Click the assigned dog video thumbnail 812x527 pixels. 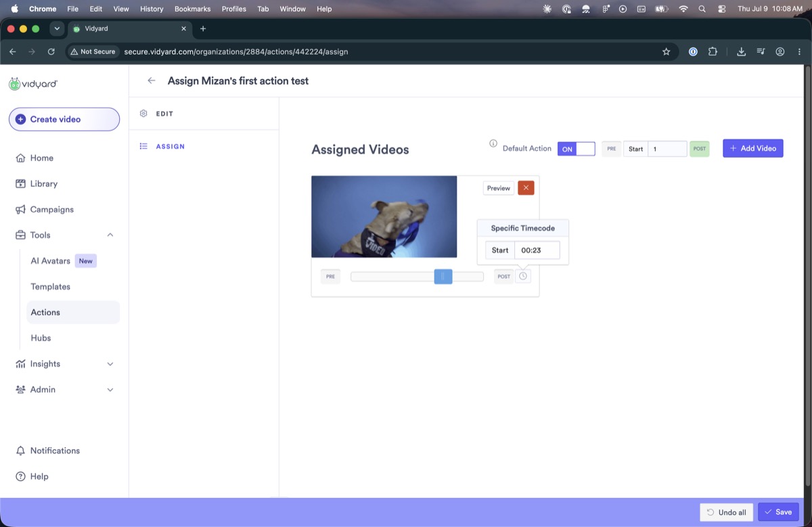click(384, 216)
